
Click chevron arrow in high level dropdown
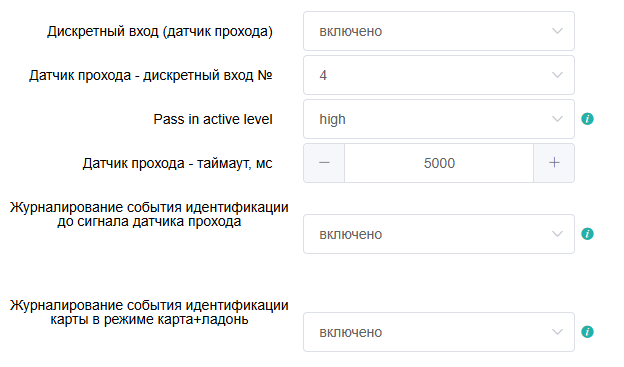tap(557, 119)
